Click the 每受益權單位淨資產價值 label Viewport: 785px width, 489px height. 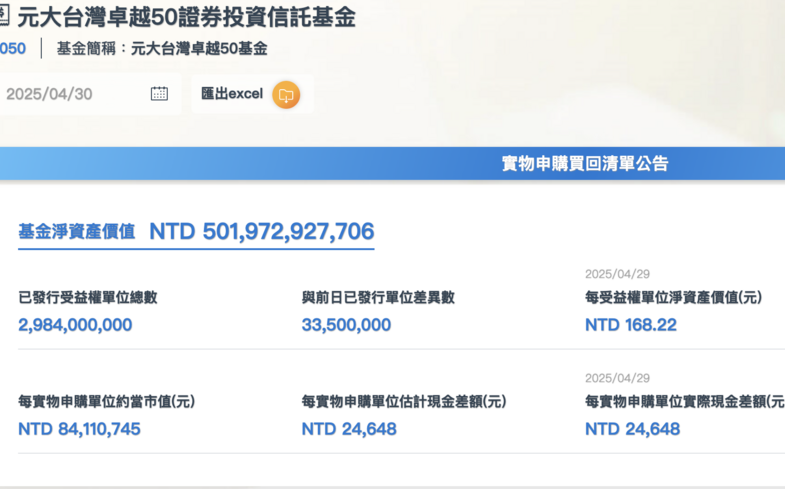point(673,297)
